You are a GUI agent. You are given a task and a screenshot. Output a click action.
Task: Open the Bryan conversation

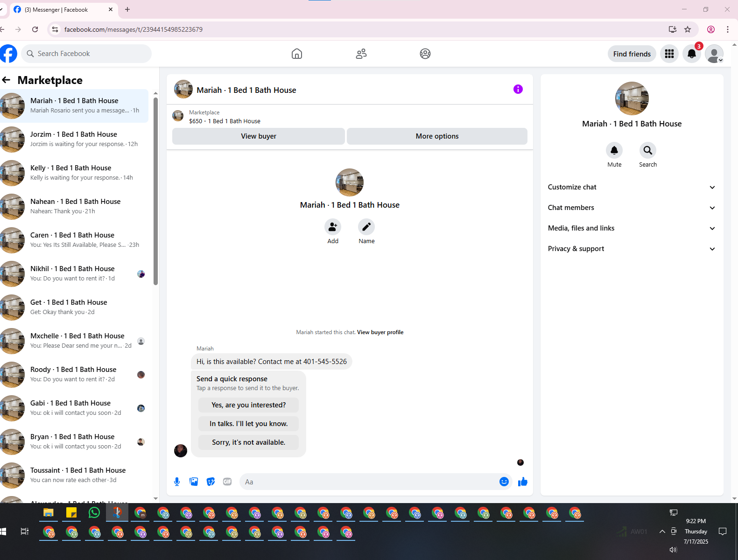74,442
